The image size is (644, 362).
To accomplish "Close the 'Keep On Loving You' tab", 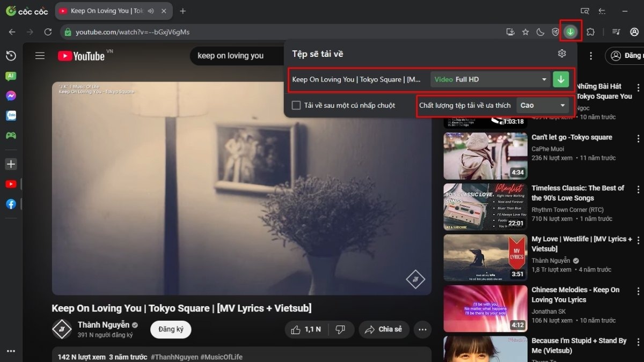I will 164,11.
